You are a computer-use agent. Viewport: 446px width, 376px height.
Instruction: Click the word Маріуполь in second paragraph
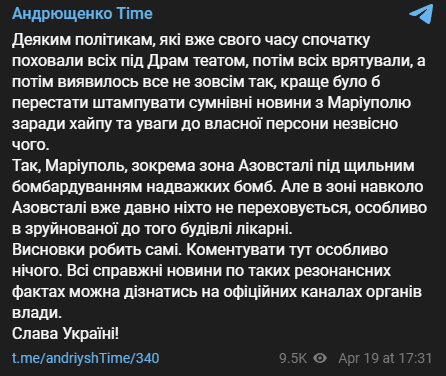tap(86, 166)
